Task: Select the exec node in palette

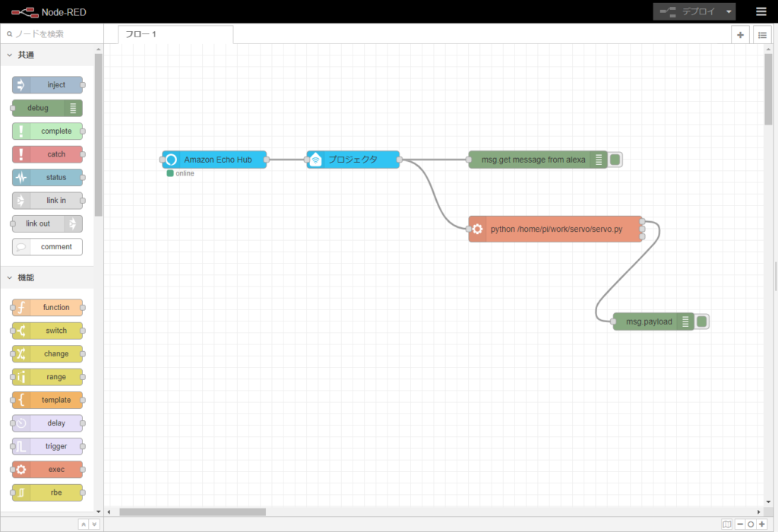Action: click(x=47, y=470)
